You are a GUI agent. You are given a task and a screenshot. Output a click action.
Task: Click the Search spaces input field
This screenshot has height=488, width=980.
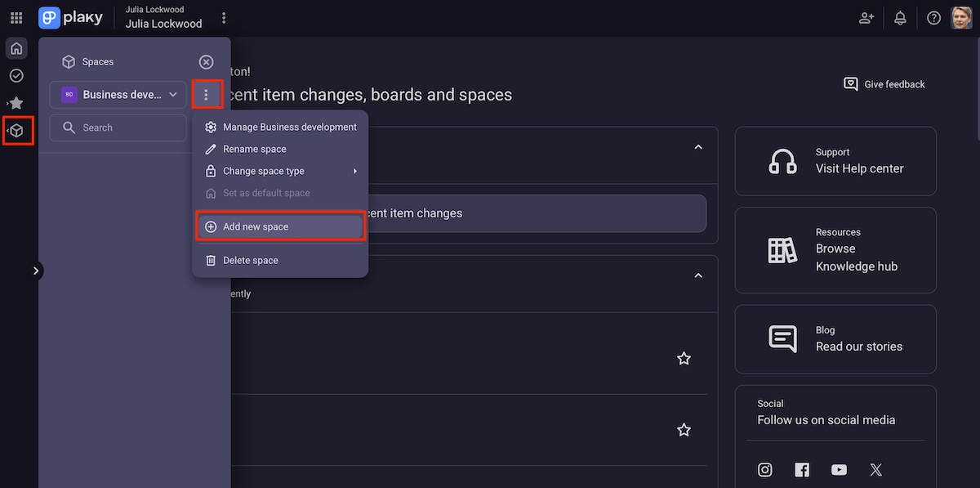coord(118,128)
